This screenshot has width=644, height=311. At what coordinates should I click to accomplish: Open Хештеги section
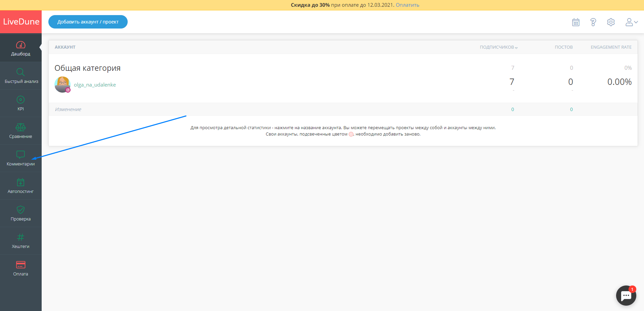(21, 241)
